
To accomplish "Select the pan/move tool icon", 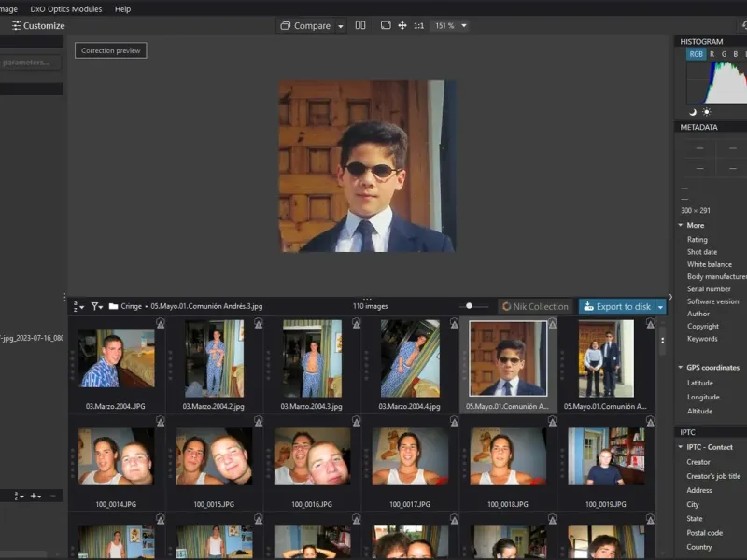I will point(402,26).
